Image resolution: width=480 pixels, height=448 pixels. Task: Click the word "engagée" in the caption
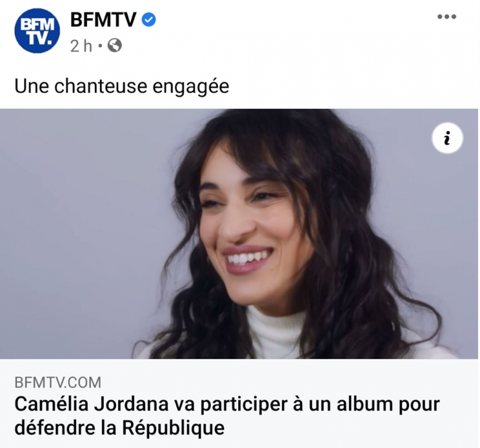click(x=191, y=87)
